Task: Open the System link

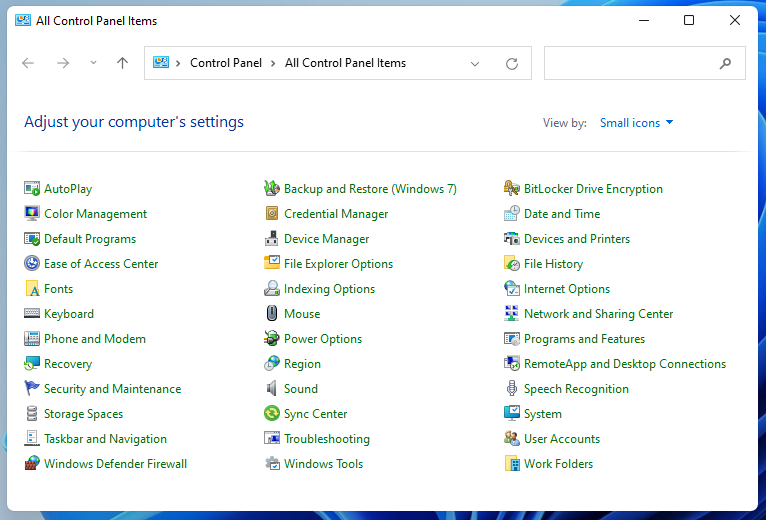Action: coord(543,413)
